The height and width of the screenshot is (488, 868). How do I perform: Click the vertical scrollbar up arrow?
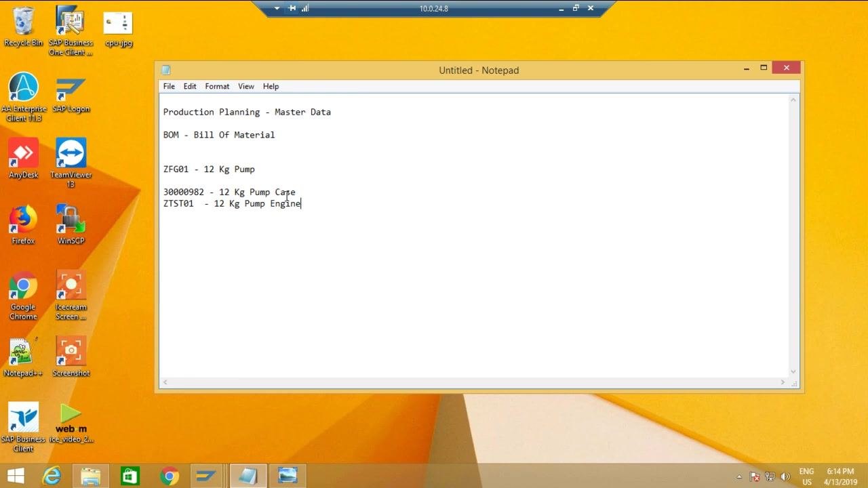point(793,100)
